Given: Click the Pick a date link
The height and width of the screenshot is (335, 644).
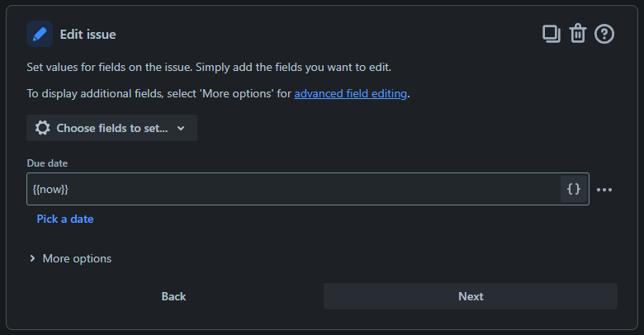Looking at the screenshot, I should (x=65, y=219).
